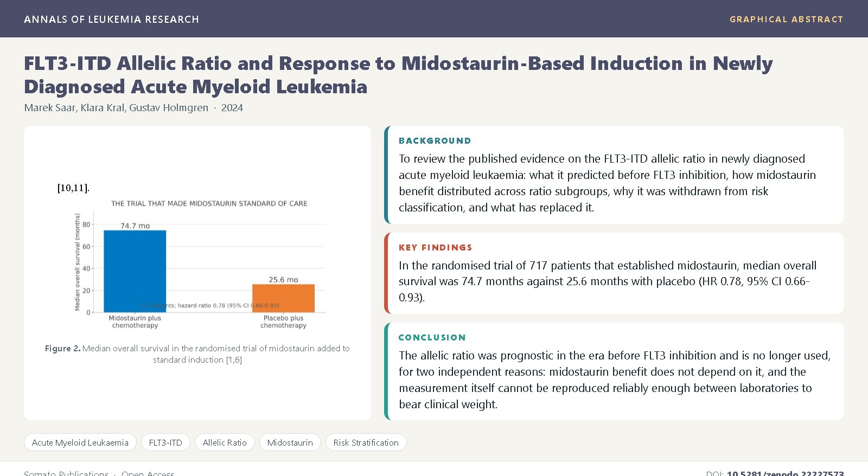Click the orange Placebo bar in chart

coord(283,298)
